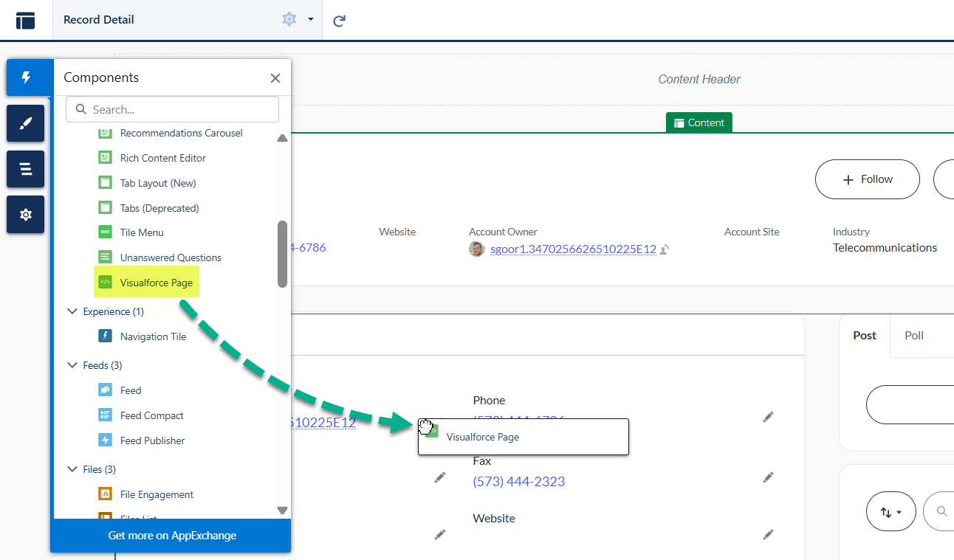
Task: Open the Page Structure panel icon
Action: coord(26,169)
